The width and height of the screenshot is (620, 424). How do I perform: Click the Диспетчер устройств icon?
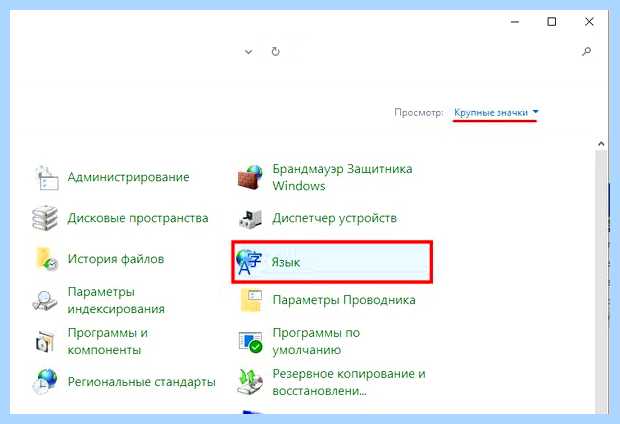coord(250,218)
